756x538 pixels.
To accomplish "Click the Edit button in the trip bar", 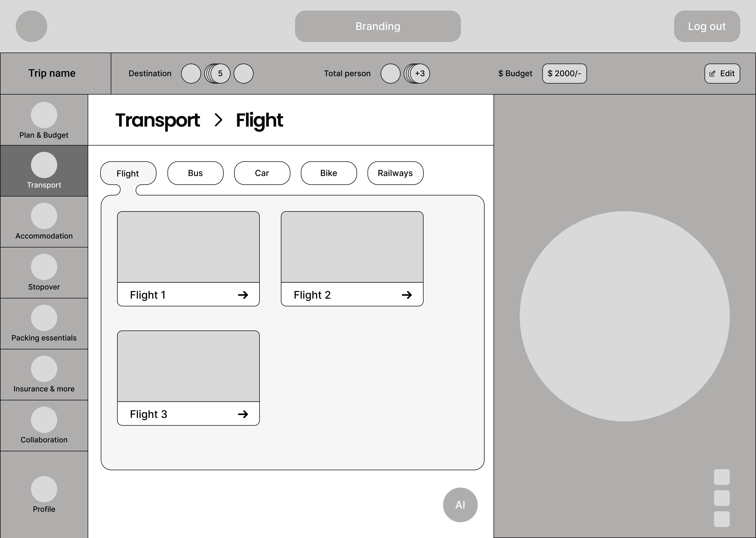I will [x=722, y=74].
